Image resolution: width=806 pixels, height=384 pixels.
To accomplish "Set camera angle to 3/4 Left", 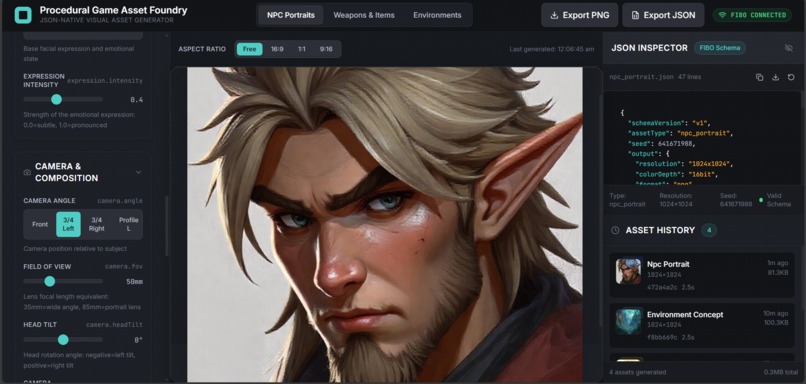I will click(68, 224).
